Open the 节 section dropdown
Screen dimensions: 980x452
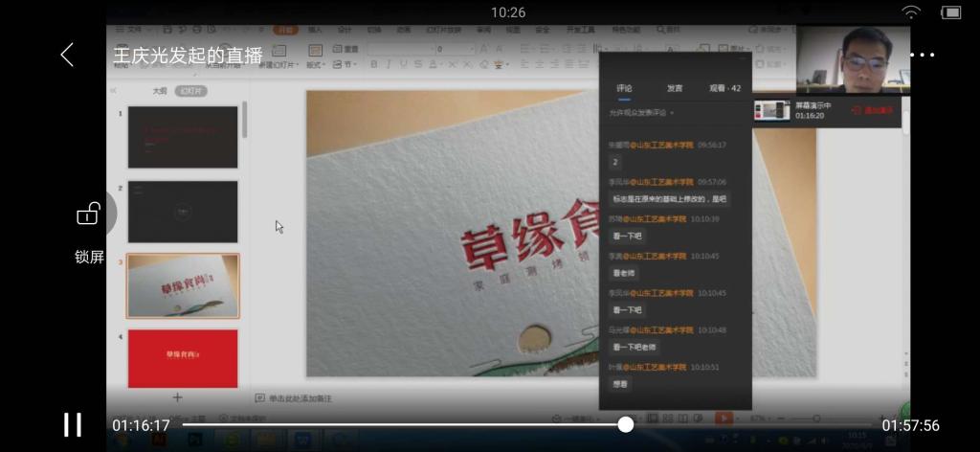click(345, 64)
